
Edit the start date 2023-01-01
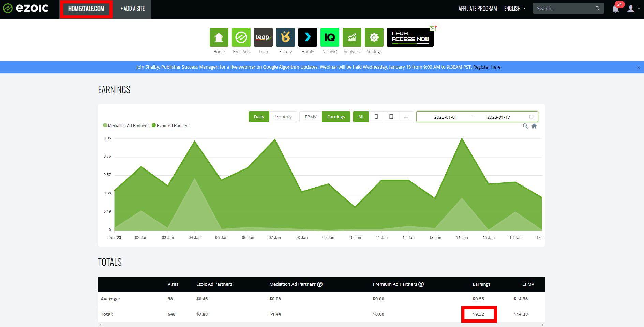tap(445, 117)
